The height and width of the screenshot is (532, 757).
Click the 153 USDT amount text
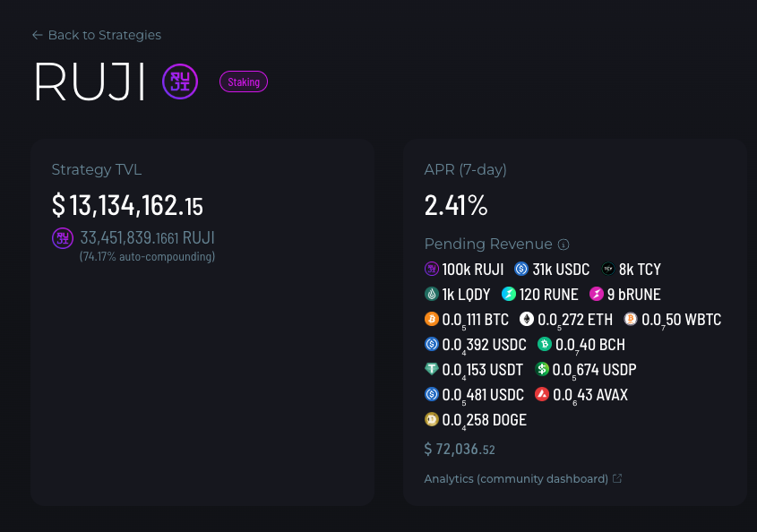482,370
